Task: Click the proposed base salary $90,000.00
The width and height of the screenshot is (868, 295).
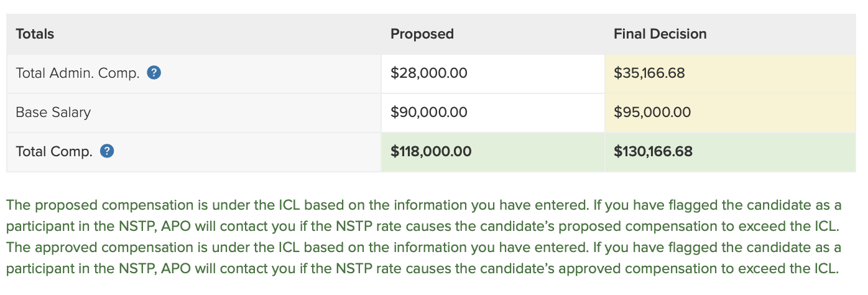Action: (428, 112)
